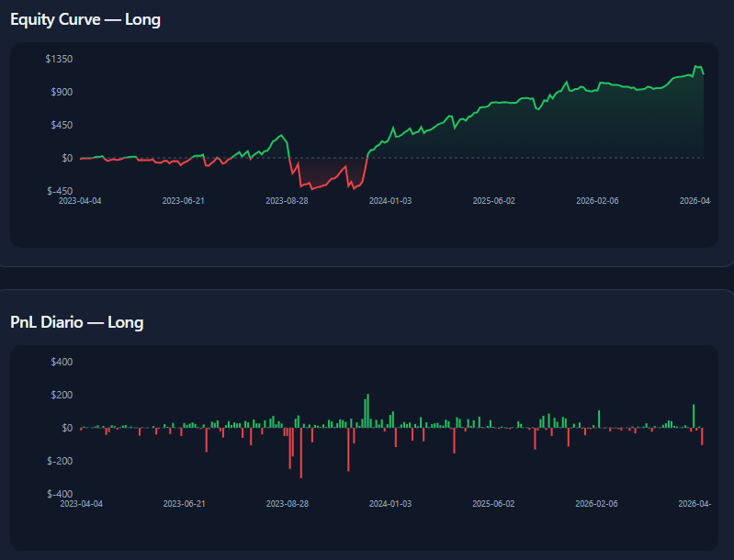The height and width of the screenshot is (560, 734).
Task: Click the Equity Curve — Long heading
Action: click(85, 19)
